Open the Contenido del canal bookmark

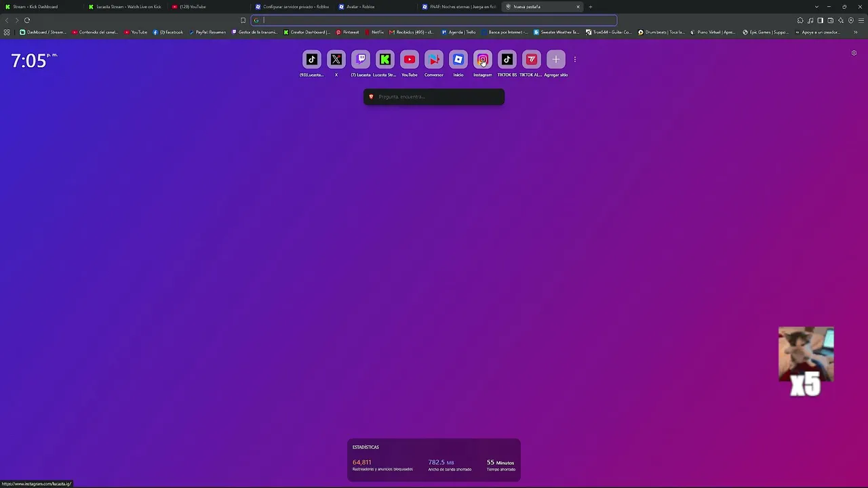[96, 32]
